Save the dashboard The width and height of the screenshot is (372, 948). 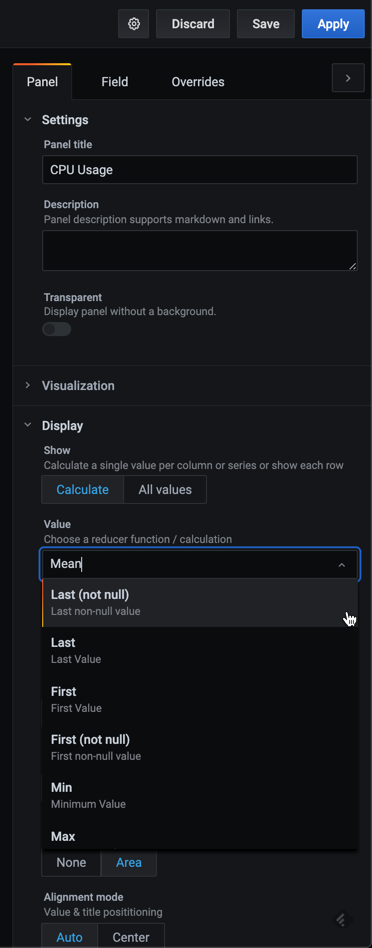click(266, 24)
